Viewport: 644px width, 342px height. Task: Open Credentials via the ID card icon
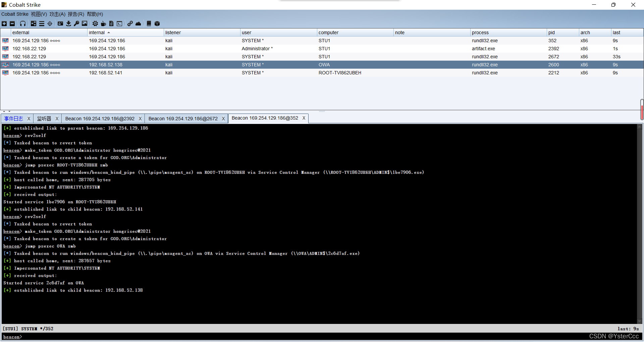coord(60,23)
